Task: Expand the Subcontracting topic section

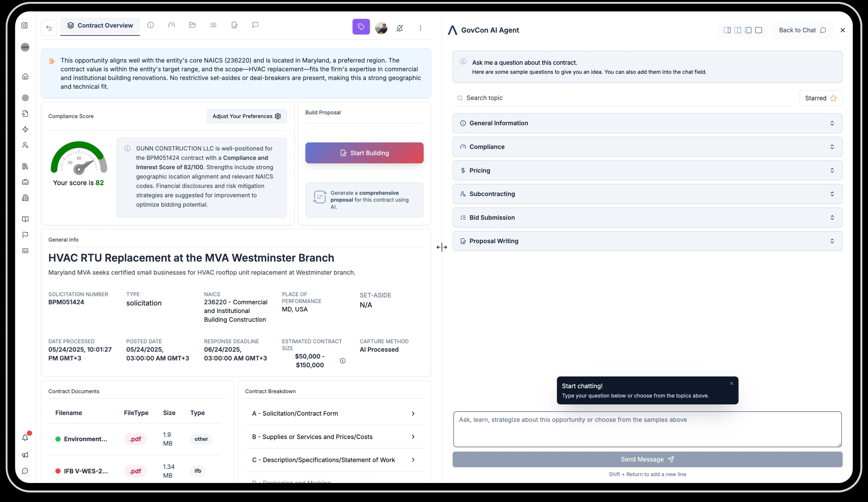Action: (647, 194)
